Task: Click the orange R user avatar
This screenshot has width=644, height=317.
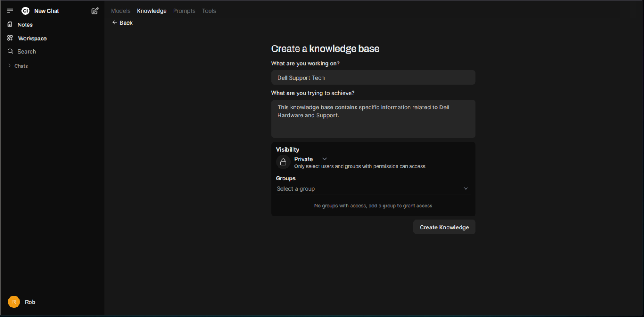Action: point(14,302)
